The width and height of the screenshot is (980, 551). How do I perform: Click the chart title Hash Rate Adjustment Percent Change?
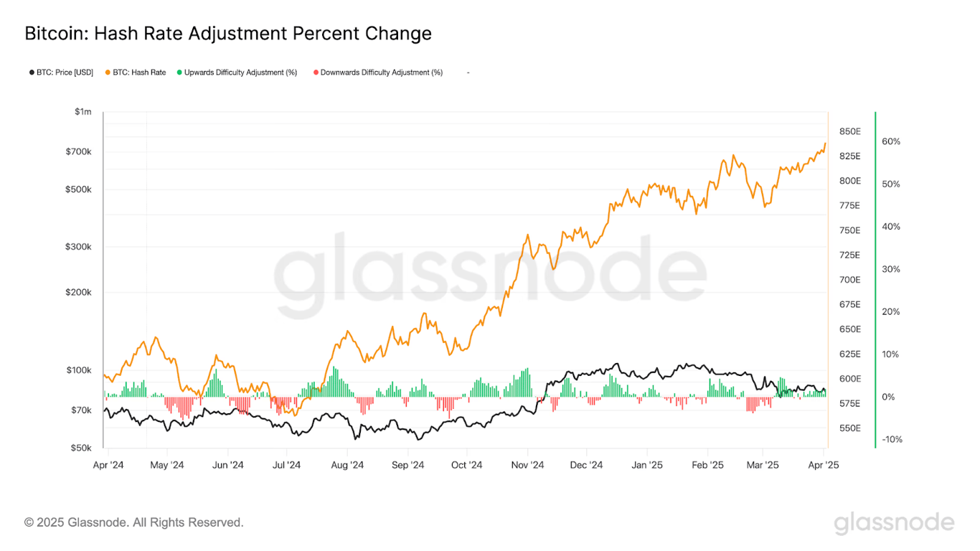[x=228, y=34]
